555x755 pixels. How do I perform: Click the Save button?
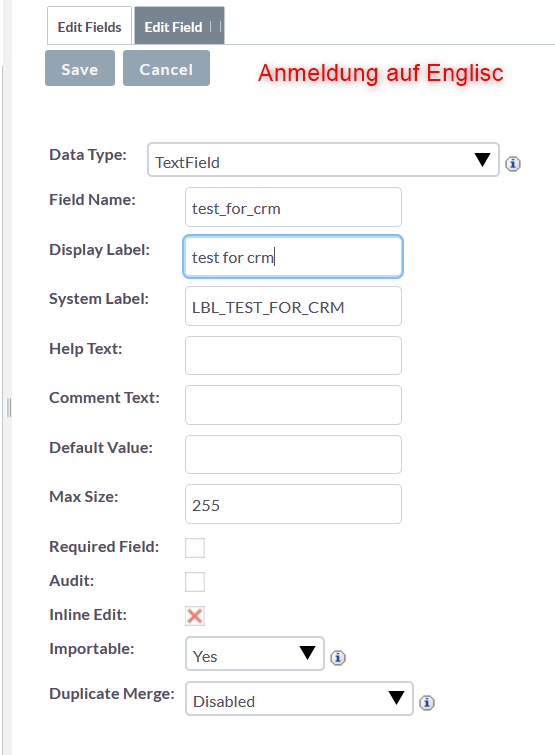pos(80,68)
